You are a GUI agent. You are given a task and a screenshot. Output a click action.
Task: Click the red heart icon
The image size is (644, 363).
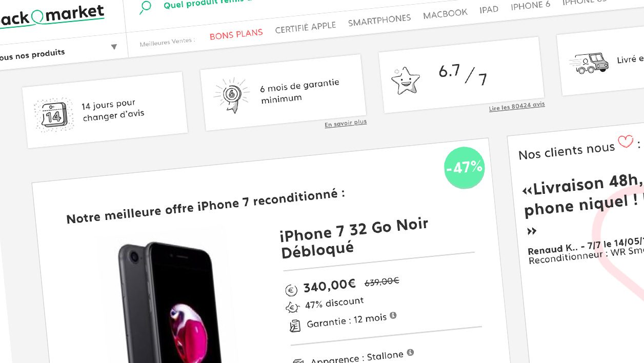coord(626,142)
